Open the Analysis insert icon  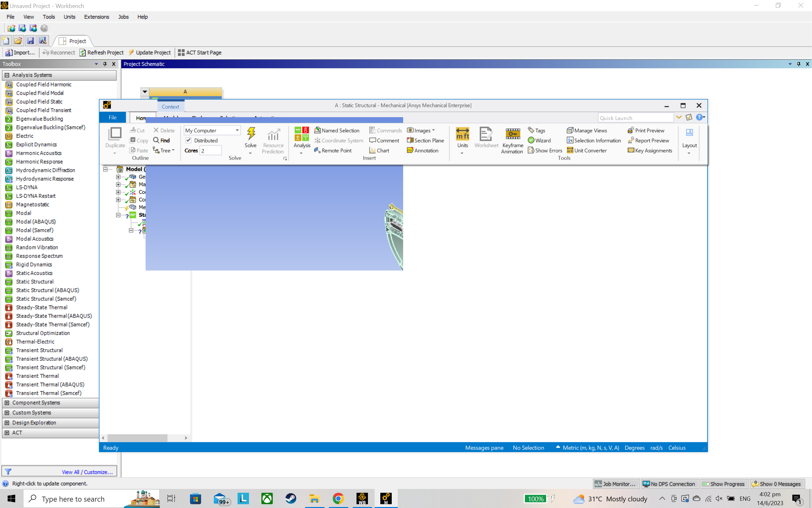click(x=302, y=134)
